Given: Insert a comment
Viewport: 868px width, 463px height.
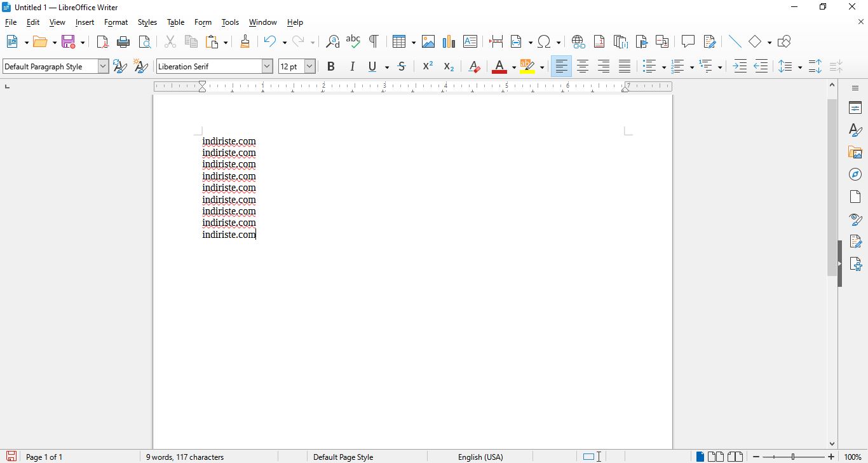Looking at the screenshot, I should tap(688, 42).
